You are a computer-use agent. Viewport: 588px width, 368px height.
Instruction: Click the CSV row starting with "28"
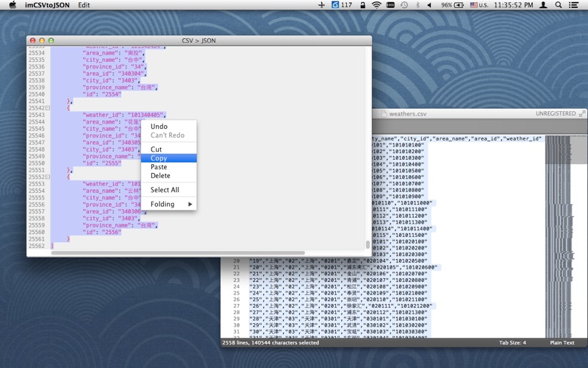point(338,319)
